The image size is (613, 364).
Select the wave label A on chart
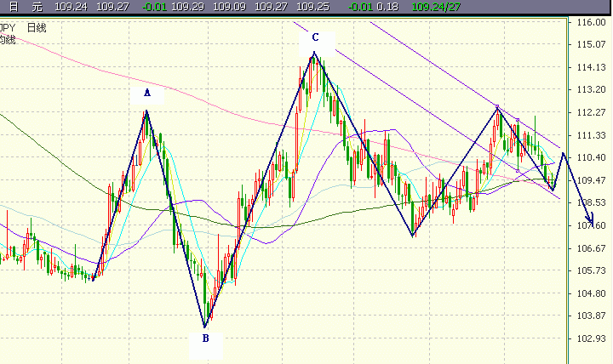147,93
